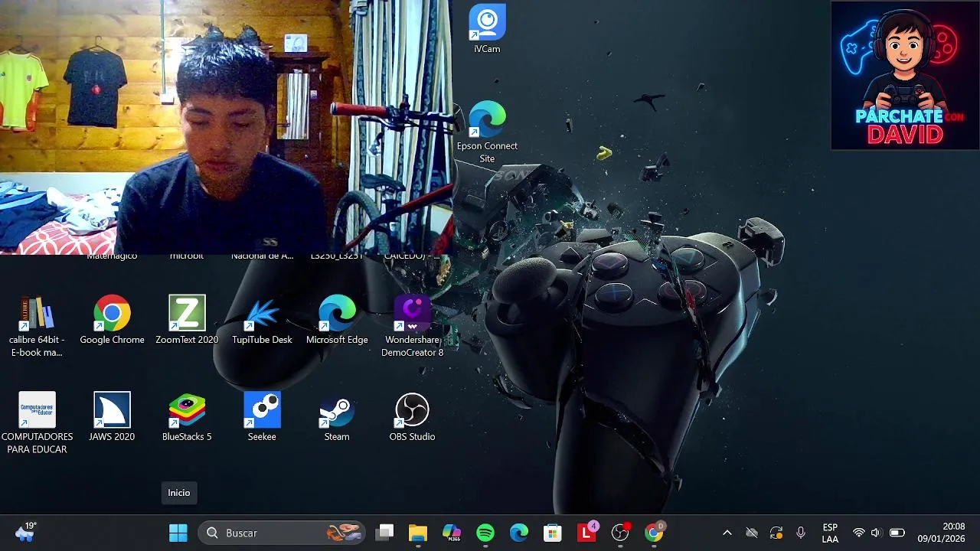Open BlueStacks 5 desktop shortcut

[187, 417]
